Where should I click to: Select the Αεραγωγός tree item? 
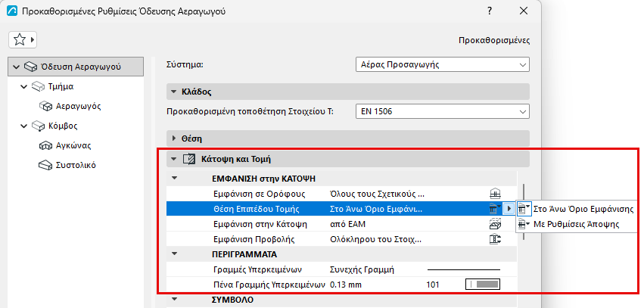(79, 107)
